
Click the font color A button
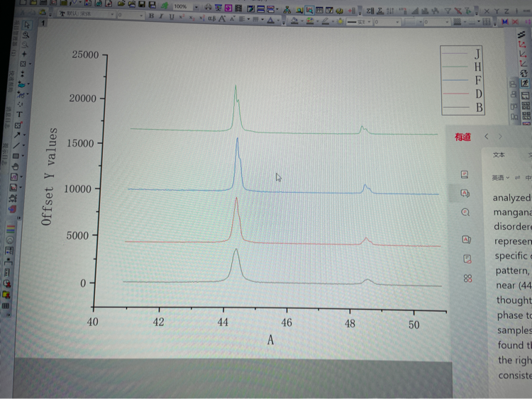coord(271,20)
